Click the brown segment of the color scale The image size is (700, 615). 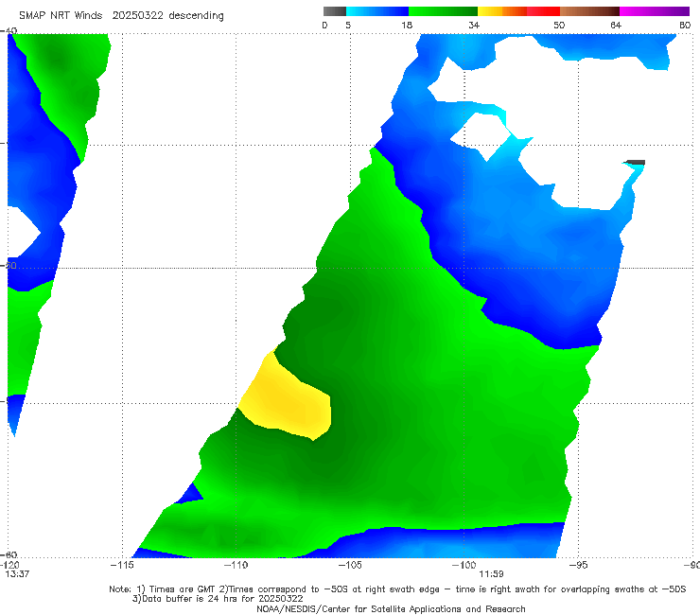589,11
